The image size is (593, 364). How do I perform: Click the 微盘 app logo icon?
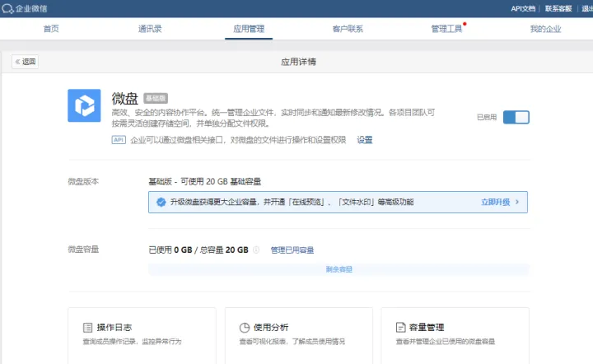coord(84,106)
